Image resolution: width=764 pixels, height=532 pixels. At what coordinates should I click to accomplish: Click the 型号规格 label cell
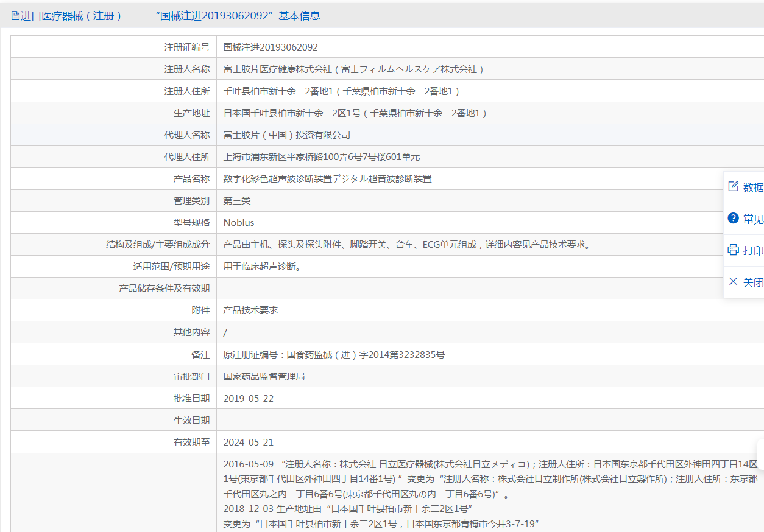tap(114, 223)
